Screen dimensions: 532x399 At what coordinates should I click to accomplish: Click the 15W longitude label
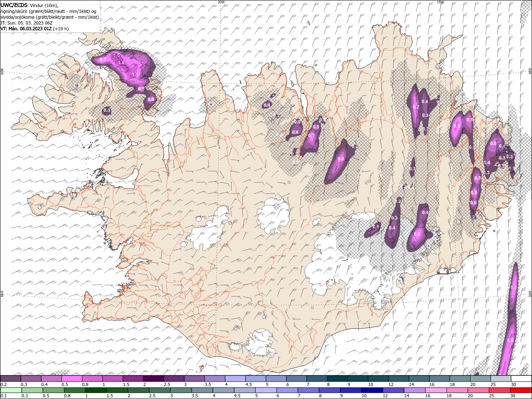440,2
